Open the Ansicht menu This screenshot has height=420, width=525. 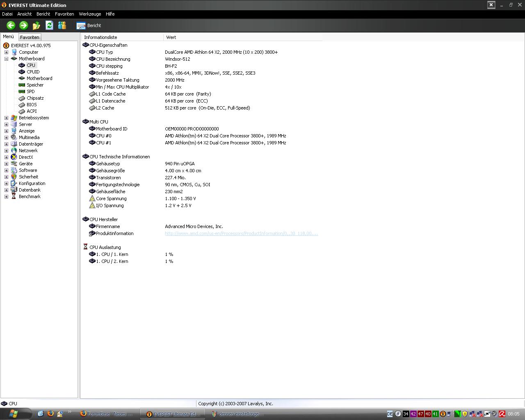click(25, 14)
